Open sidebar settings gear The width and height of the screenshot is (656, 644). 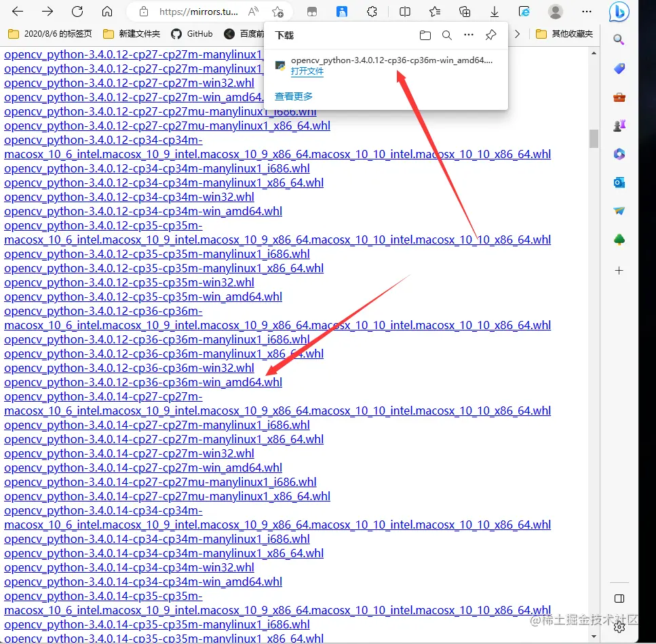(619, 627)
